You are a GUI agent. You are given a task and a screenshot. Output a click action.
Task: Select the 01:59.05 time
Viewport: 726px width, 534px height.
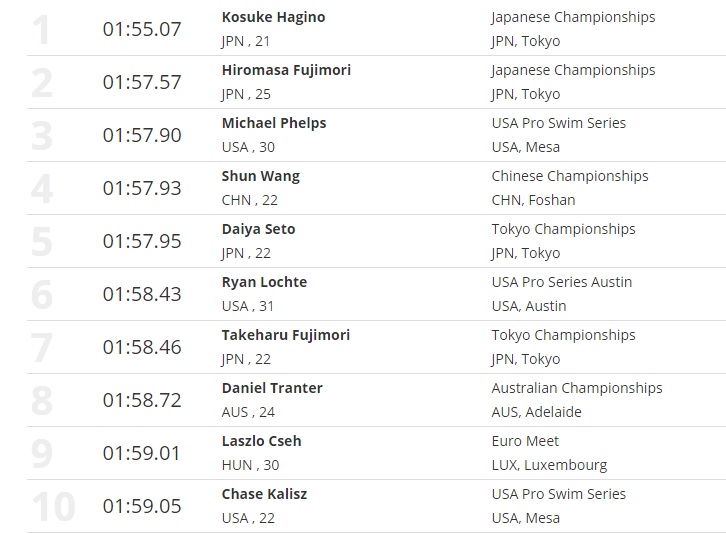click(x=142, y=506)
